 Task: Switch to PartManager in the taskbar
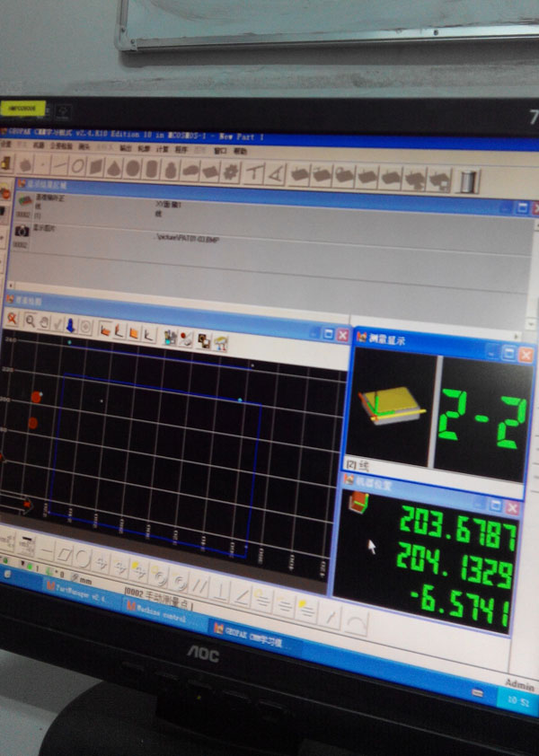(78, 591)
